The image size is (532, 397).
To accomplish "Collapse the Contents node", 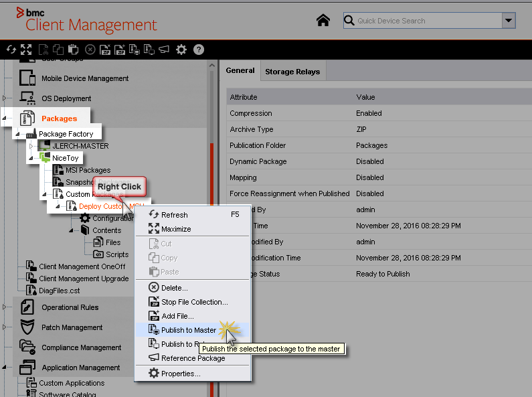I will (x=71, y=231).
